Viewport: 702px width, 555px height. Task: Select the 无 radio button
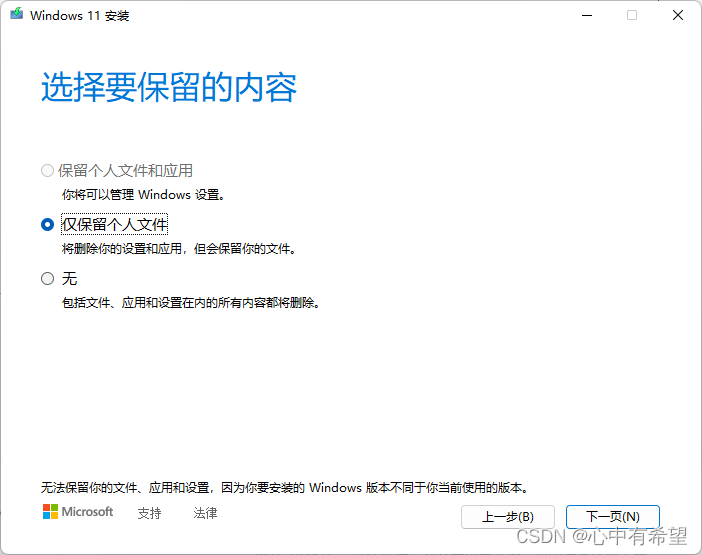(47, 278)
